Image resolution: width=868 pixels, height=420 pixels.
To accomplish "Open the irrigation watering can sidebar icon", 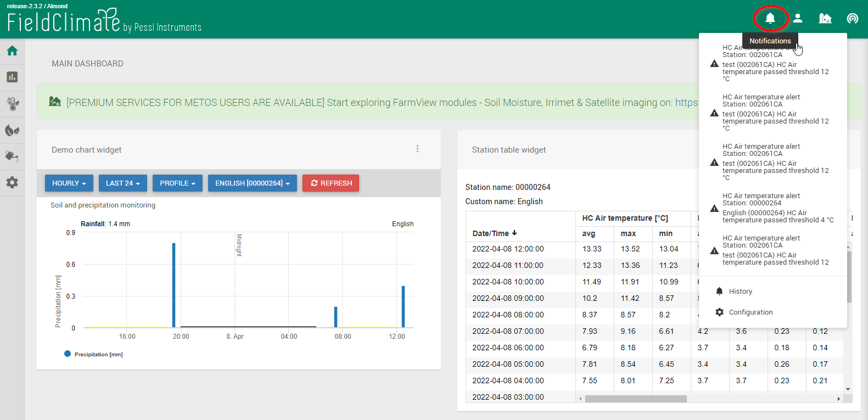I will coord(12,156).
